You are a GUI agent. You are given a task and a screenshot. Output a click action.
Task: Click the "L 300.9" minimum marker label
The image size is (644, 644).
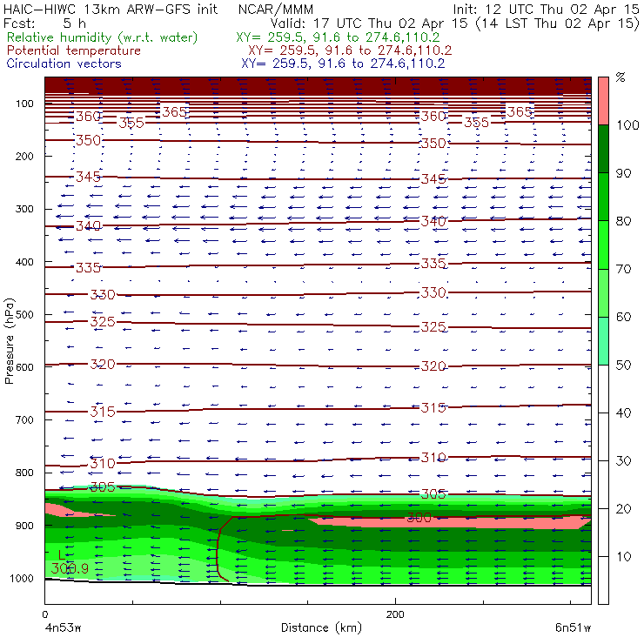click(70, 562)
